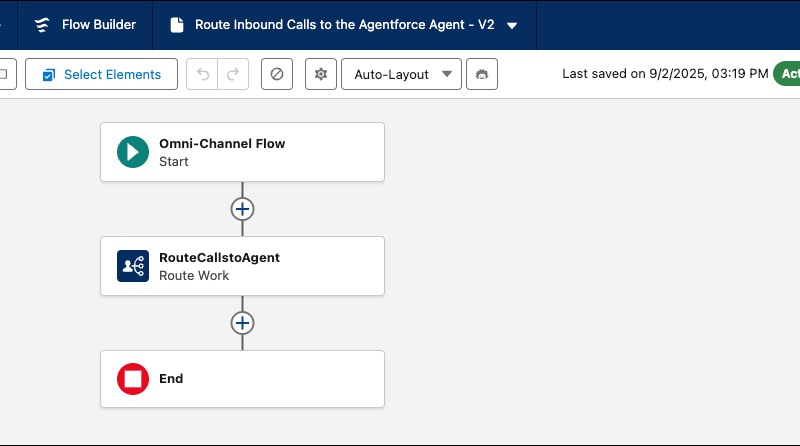The width and height of the screenshot is (800, 446).
Task: Click the Flow Builder logo icon
Action: (x=42, y=24)
